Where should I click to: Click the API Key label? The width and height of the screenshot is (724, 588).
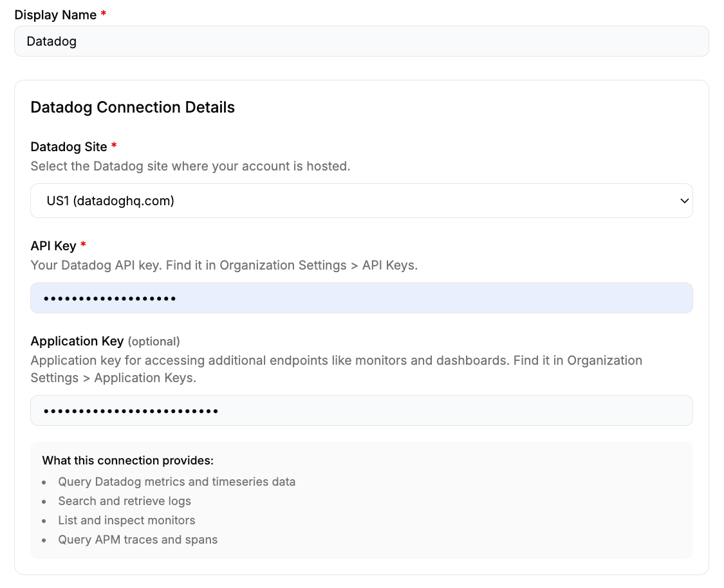(x=53, y=246)
